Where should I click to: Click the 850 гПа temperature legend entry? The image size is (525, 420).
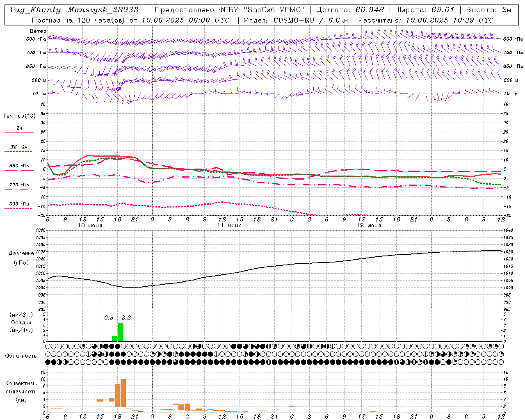19,166
